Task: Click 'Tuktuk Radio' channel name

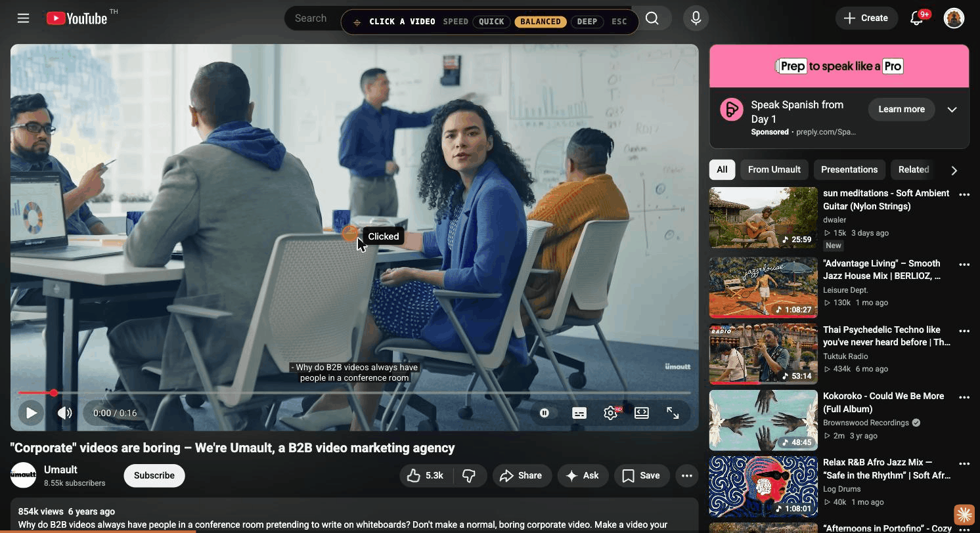Action: coord(845,356)
